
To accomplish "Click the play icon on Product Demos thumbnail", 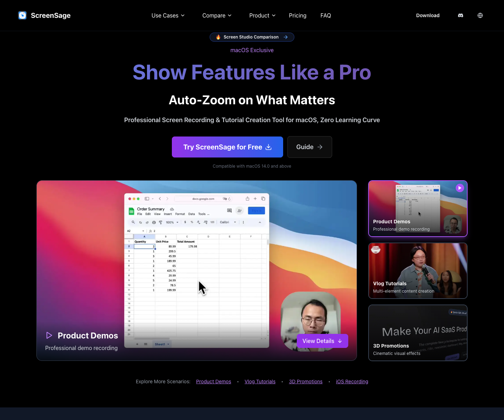I will point(460,188).
